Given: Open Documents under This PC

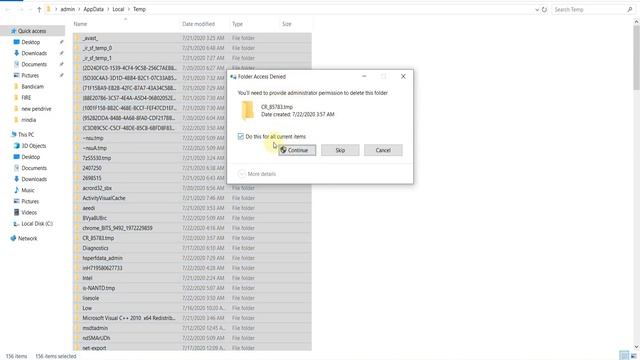Looking at the screenshot, I should [34, 168].
